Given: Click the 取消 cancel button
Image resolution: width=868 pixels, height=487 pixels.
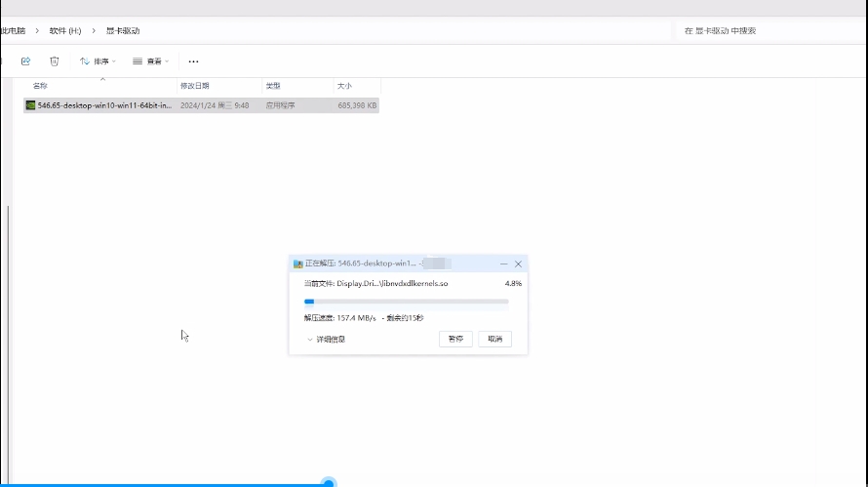Looking at the screenshot, I should 494,340.
